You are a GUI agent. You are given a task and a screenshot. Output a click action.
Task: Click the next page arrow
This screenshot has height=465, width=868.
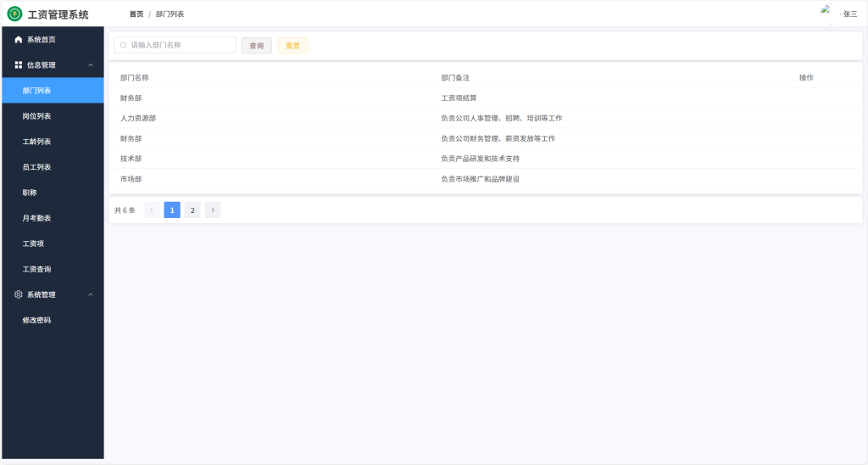point(213,210)
